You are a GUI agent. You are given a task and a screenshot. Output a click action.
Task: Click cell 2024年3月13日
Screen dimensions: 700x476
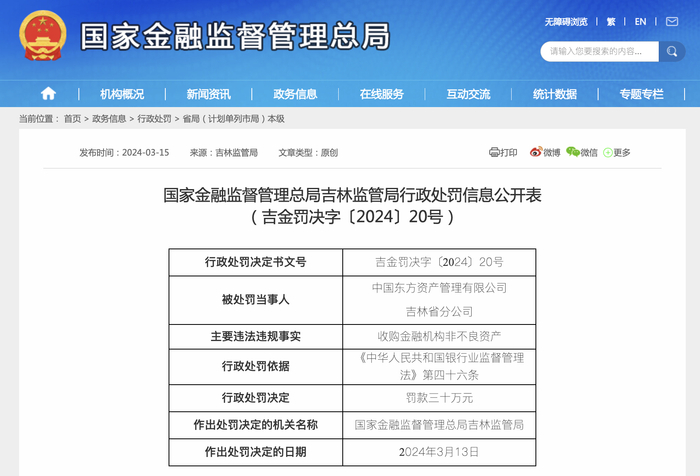click(x=439, y=452)
